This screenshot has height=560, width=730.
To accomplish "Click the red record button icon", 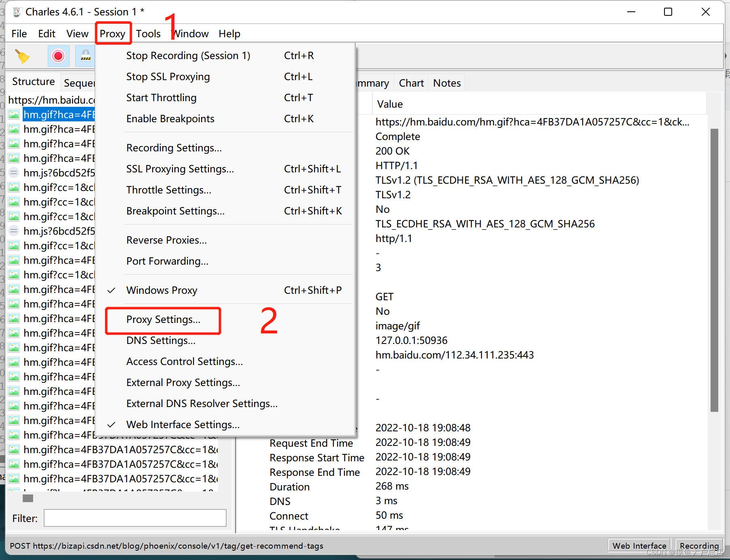I will coord(58,56).
